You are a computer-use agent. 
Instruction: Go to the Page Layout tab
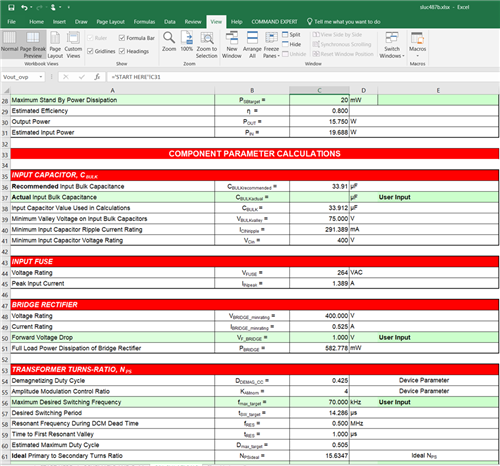[x=110, y=22]
